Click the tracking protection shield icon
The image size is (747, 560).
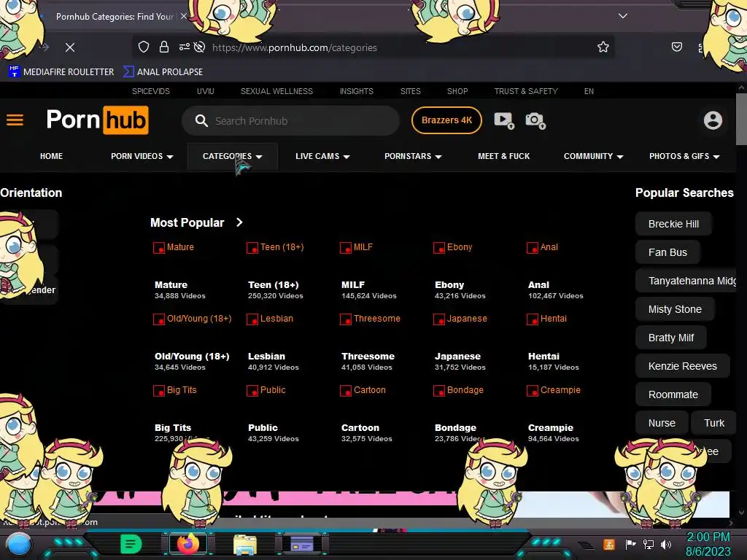(144, 47)
